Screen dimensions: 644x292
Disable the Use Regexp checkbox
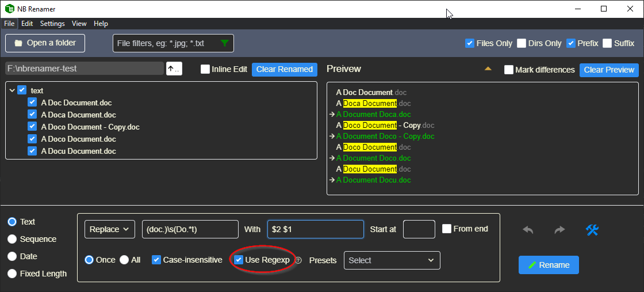239,260
